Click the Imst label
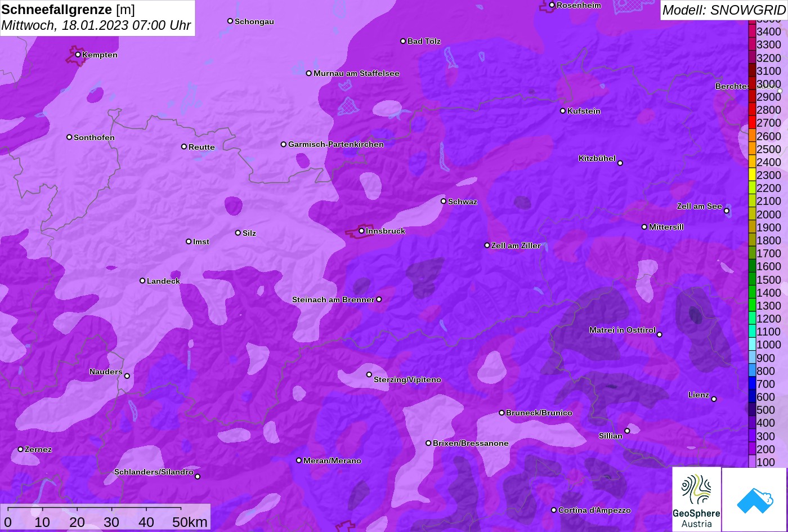This screenshot has width=788, height=532. (201, 242)
